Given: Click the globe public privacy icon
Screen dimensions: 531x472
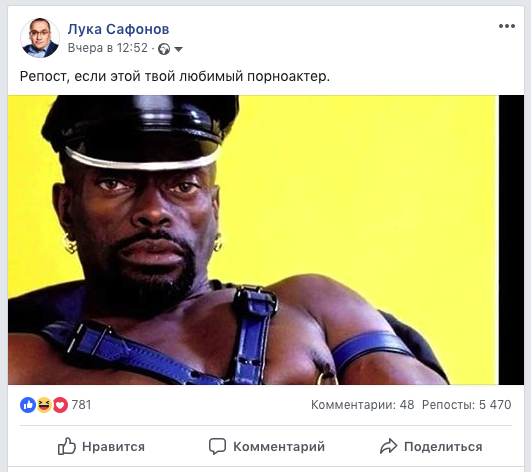Looking at the screenshot, I should pyautogui.click(x=164, y=49).
